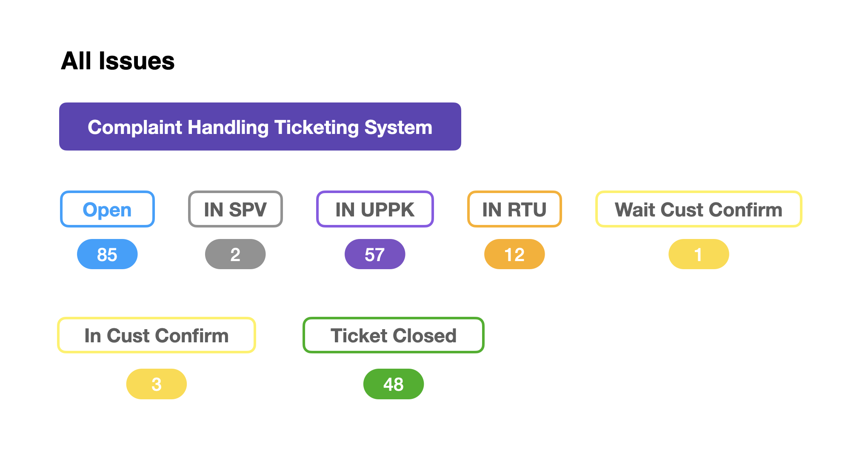Show the 57 tickets under IN UPPK
868x455 pixels.
[375, 254]
